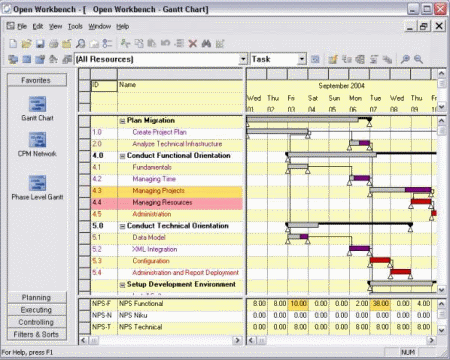Image resolution: width=450 pixels, height=360 pixels.
Task: Click the New file icon
Action: pos(13,43)
